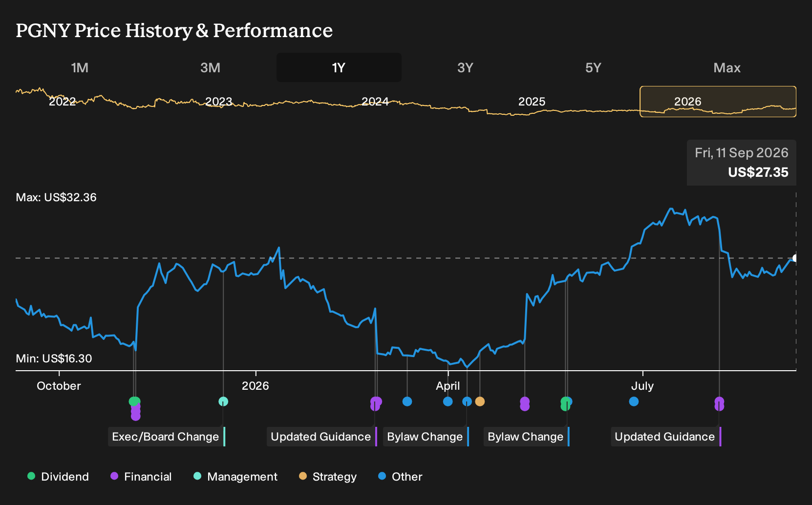Click the teal Management event marker
This screenshot has height=505, width=812.
tap(223, 401)
